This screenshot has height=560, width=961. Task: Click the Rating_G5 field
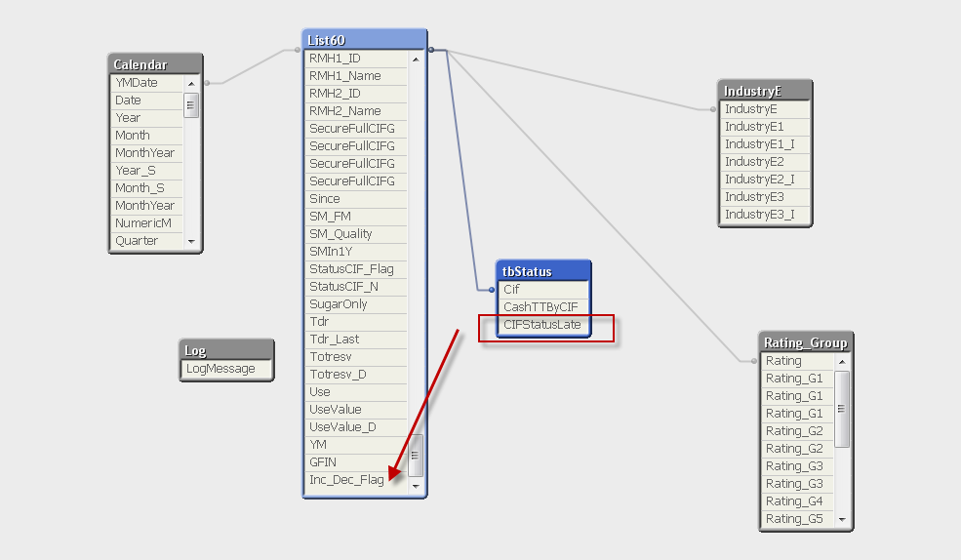(797, 519)
